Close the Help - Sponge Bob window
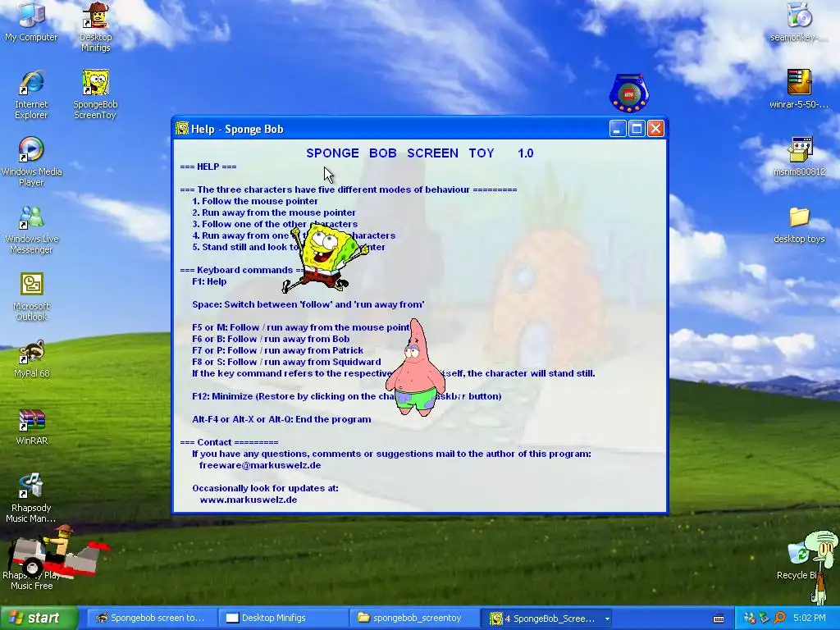 point(655,129)
